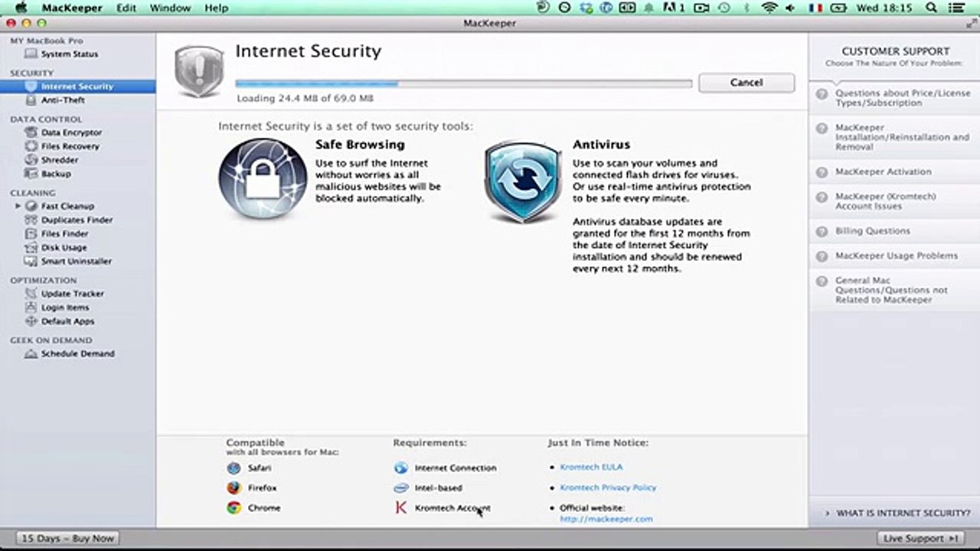Open the Kromtech Privacy Policy link
This screenshot has width=980, height=551.
(x=608, y=487)
